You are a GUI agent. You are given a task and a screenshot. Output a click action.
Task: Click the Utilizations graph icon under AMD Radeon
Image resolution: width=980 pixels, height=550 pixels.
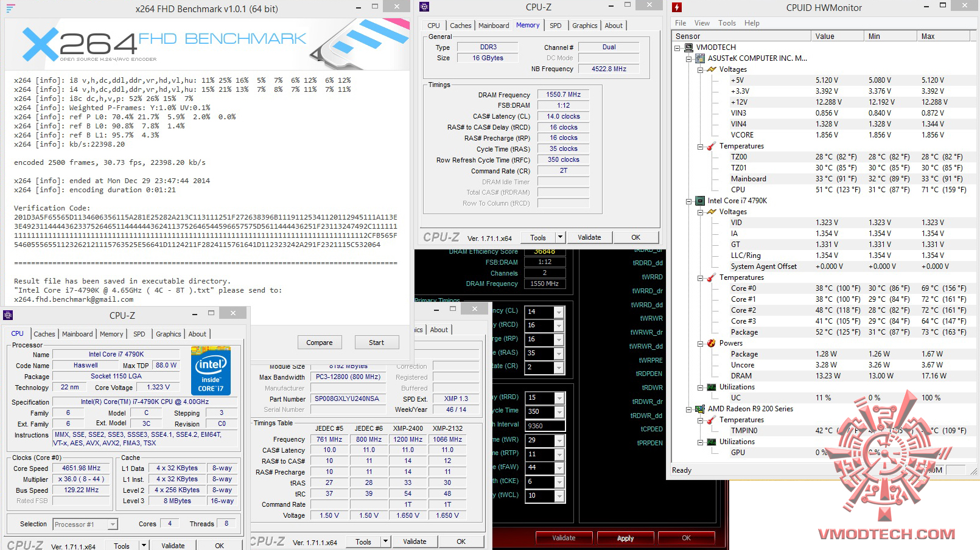[x=712, y=442]
